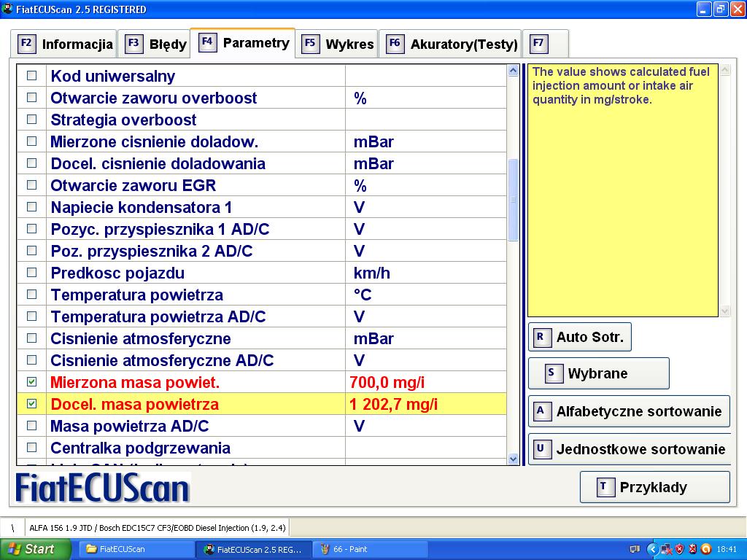Select the Parametry tab

tap(242, 43)
